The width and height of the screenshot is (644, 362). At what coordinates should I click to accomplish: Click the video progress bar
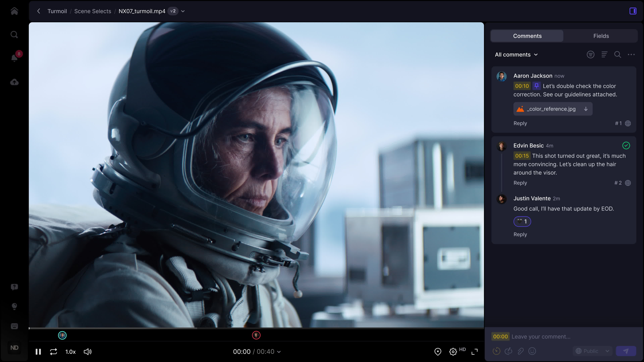click(256, 328)
